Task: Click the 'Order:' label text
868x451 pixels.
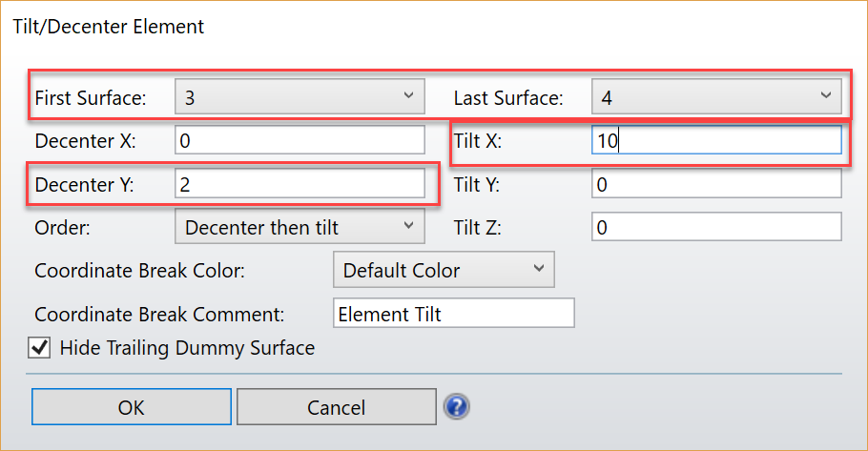Action: click(x=62, y=227)
